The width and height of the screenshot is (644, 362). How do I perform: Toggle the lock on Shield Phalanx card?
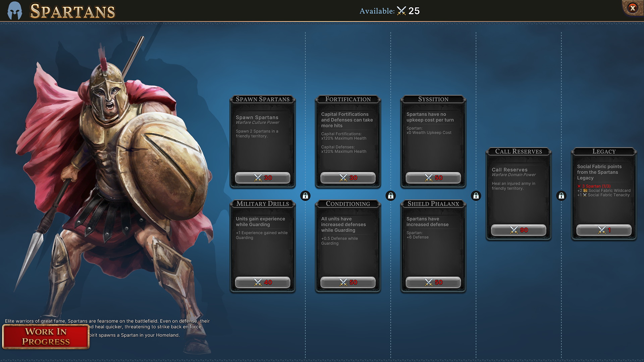coord(390,195)
